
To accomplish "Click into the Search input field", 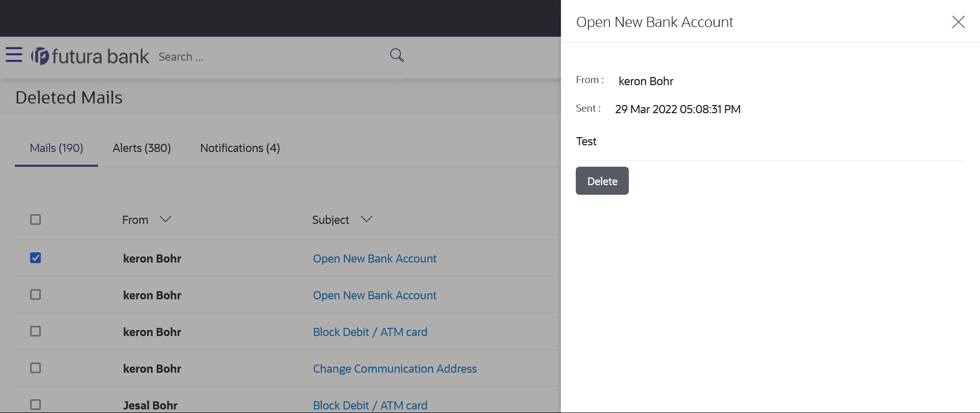I will click(271, 57).
